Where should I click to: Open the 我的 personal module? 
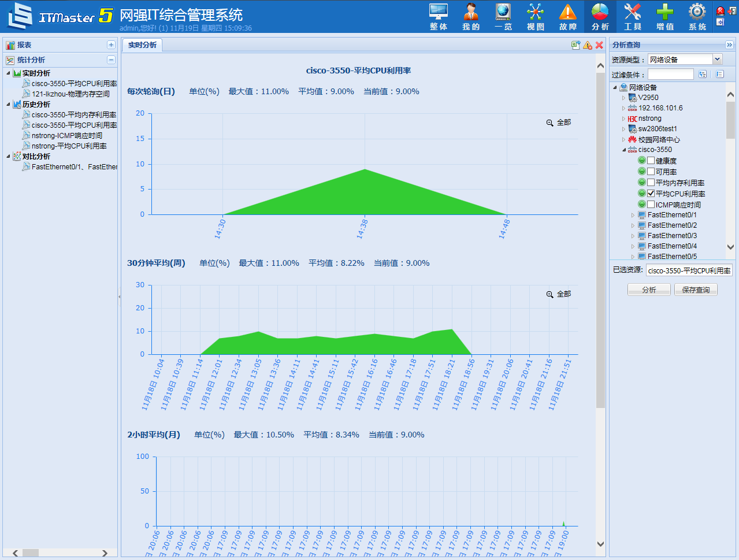pyautogui.click(x=471, y=17)
